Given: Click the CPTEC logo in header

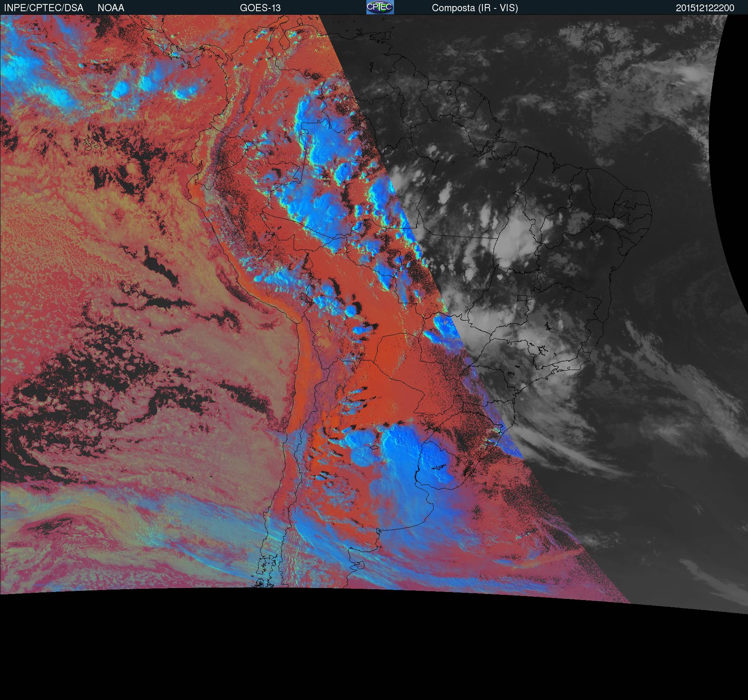Looking at the screenshot, I should 380,7.
